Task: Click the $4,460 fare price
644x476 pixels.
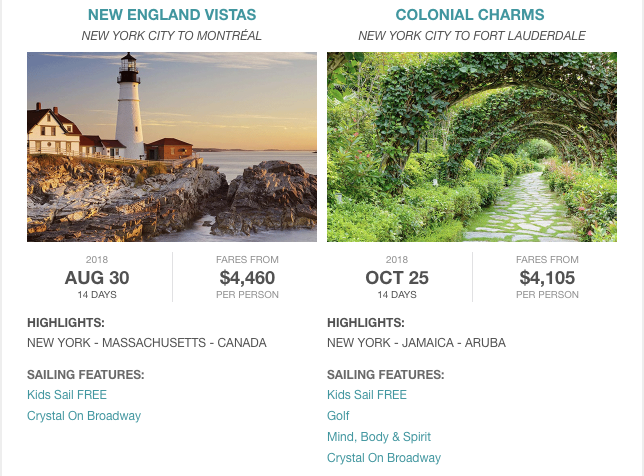Action: click(247, 278)
